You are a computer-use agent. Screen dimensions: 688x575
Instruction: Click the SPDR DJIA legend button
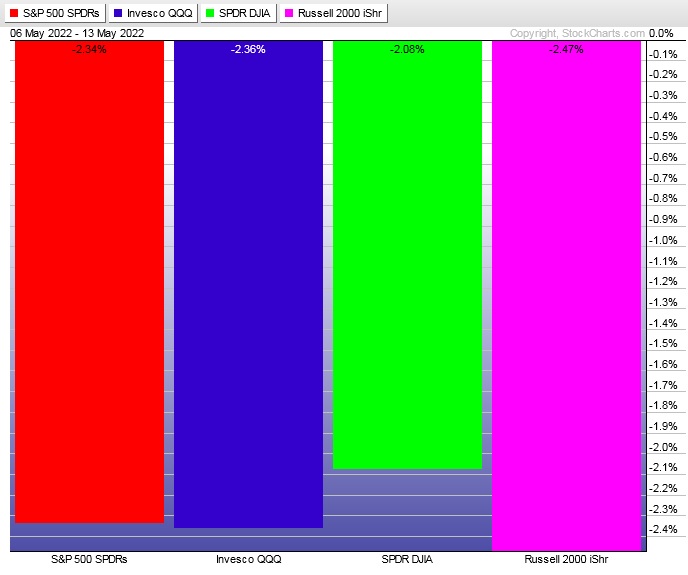click(x=239, y=13)
